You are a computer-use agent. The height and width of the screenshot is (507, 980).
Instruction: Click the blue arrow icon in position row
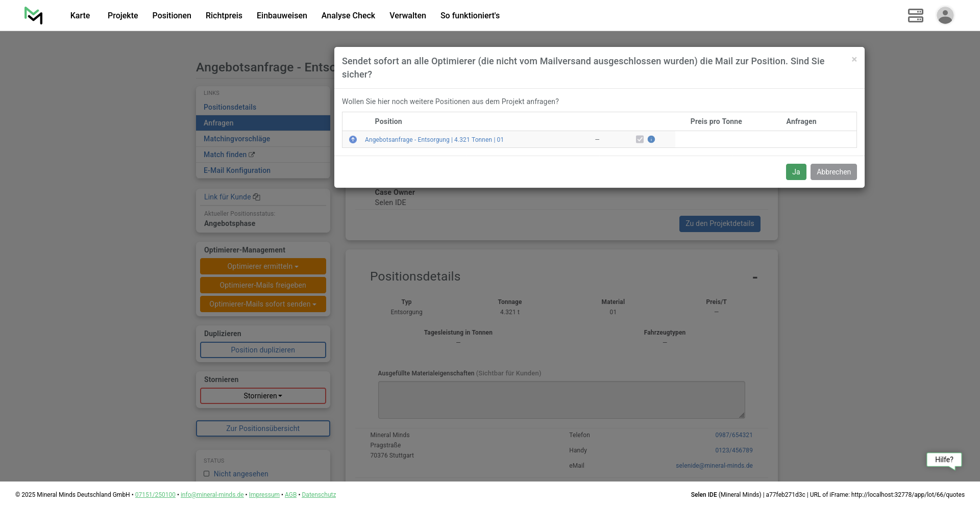click(x=353, y=139)
